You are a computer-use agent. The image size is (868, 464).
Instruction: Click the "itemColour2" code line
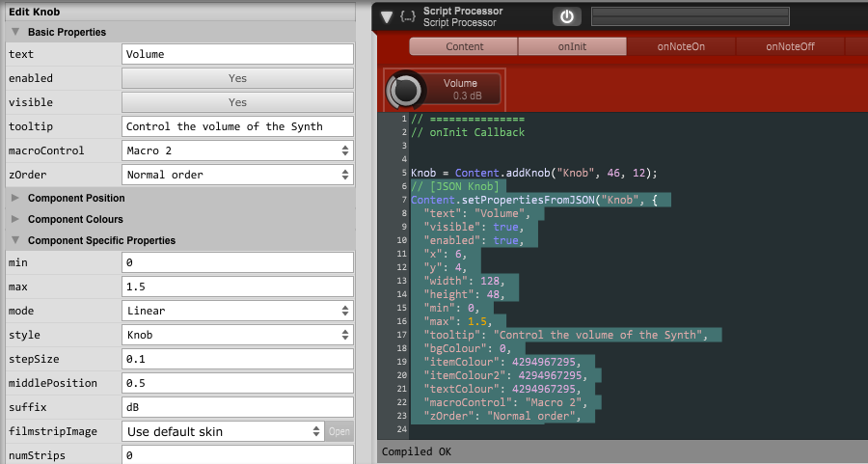coord(504,375)
